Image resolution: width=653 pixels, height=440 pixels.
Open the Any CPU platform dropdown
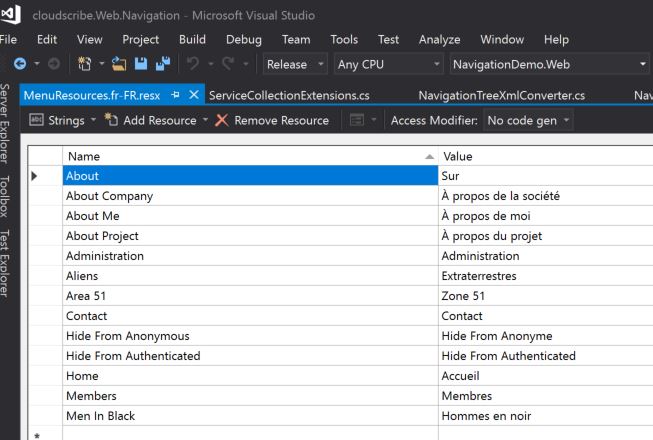pyautogui.click(x=389, y=64)
